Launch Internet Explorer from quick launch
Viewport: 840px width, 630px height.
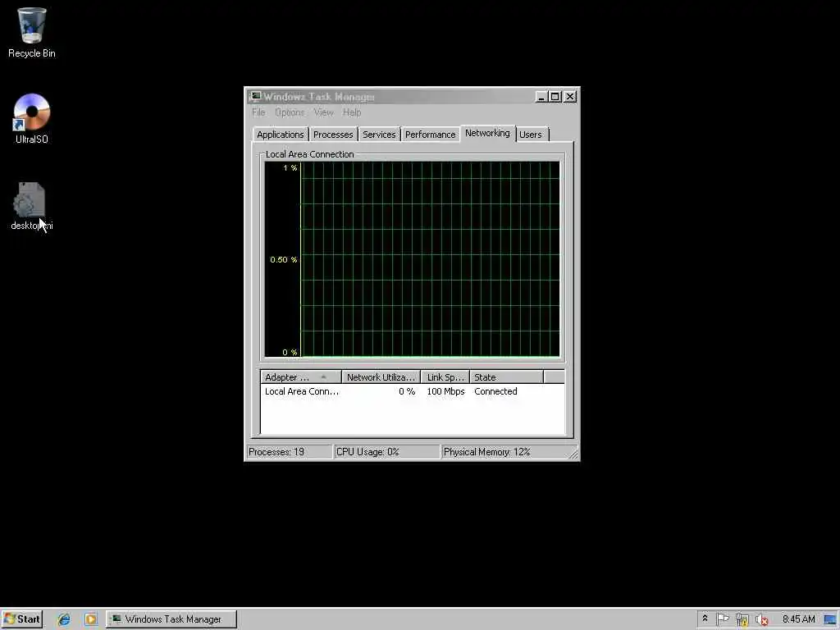(x=64, y=619)
